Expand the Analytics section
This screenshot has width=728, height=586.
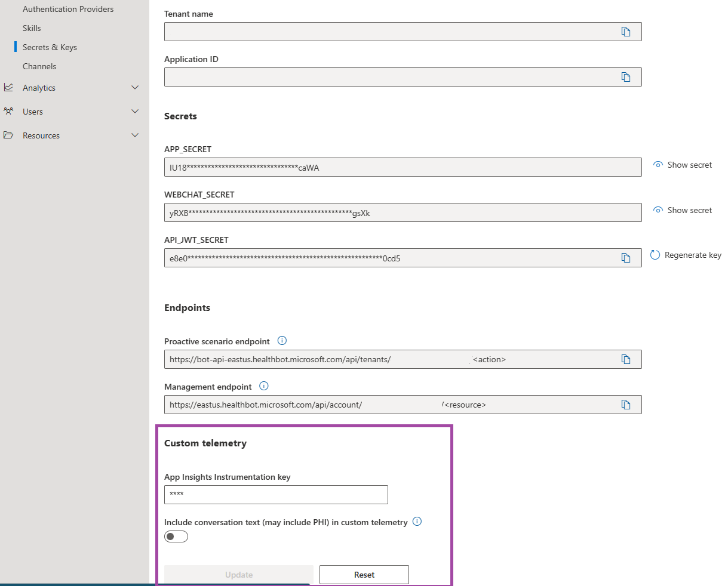(38, 88)
